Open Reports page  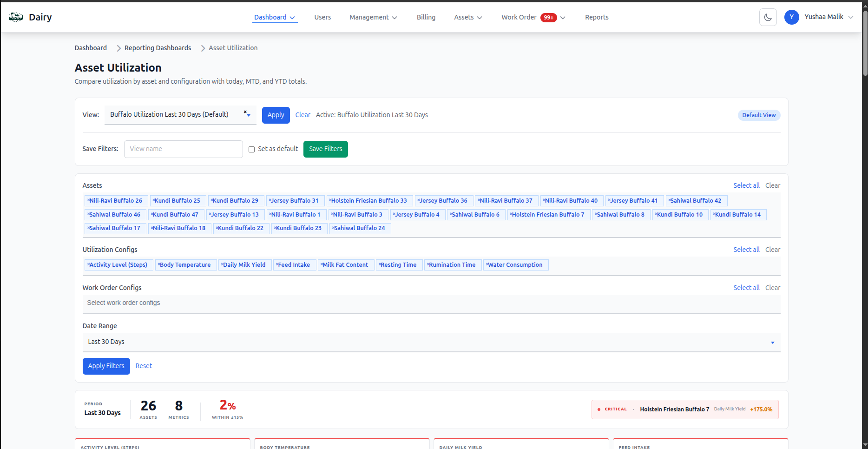597,17
